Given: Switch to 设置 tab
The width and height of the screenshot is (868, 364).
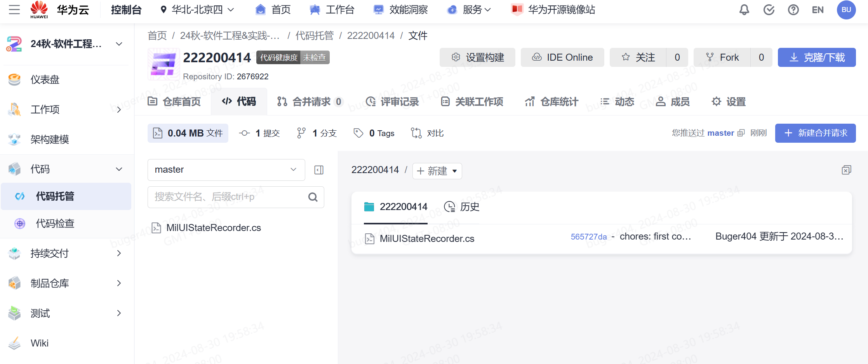Looking at the screenshot, I should pyautogui.click(x=729, y=102).
